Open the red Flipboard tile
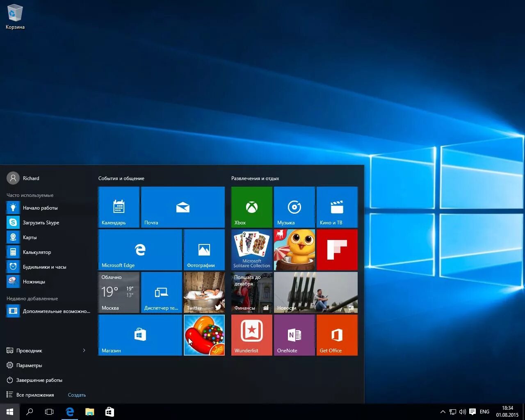 [x=337, y=250]
